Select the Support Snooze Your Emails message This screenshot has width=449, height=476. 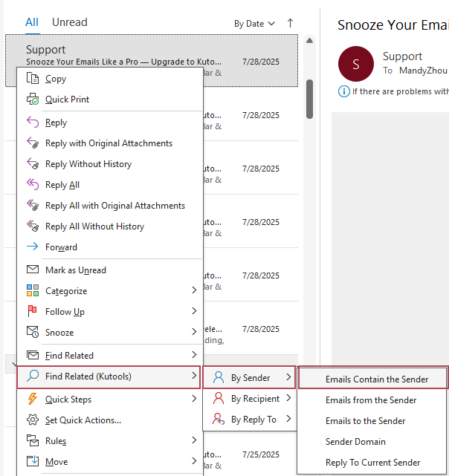[x=152, y=61]
